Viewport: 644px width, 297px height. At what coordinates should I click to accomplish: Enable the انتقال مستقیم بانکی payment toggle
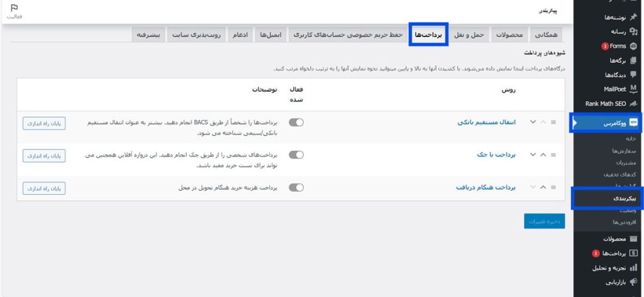point(296,122)
